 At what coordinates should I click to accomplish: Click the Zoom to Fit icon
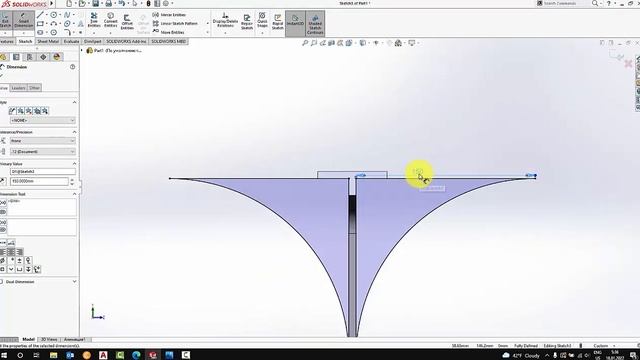pyautogui.click(x=305, y=43)
